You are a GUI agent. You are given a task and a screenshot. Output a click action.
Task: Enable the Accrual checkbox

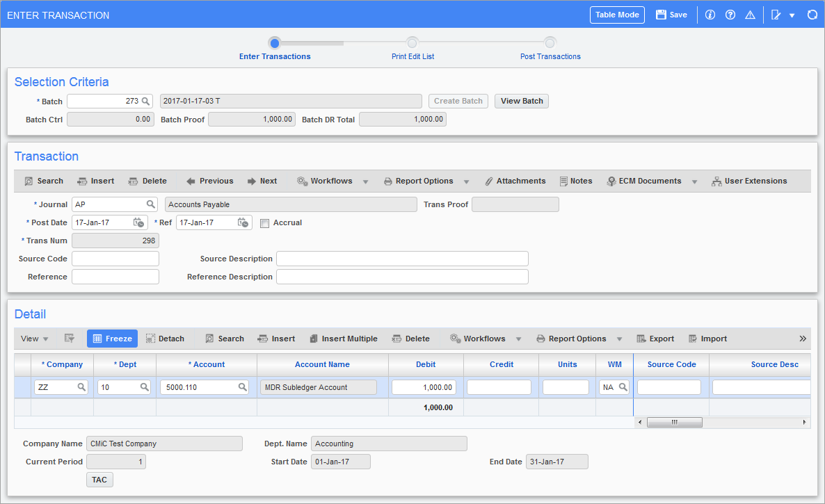coord(264,223)
